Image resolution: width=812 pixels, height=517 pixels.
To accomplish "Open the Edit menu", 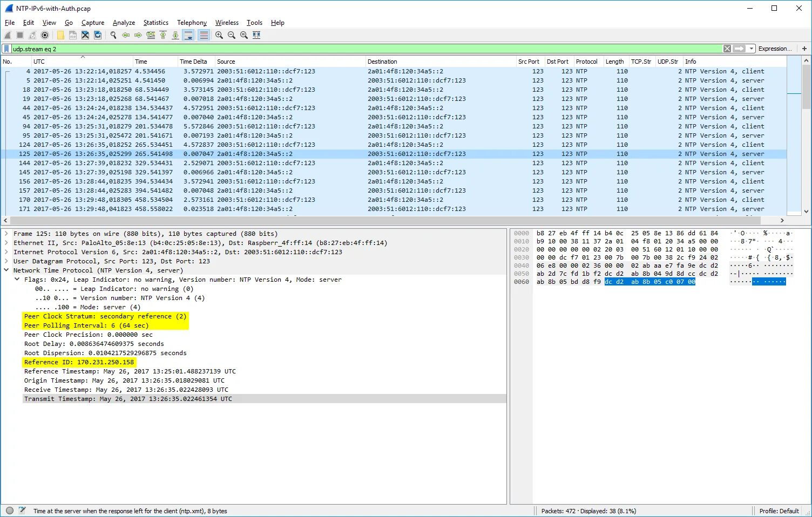I will [x=29, y=23].
